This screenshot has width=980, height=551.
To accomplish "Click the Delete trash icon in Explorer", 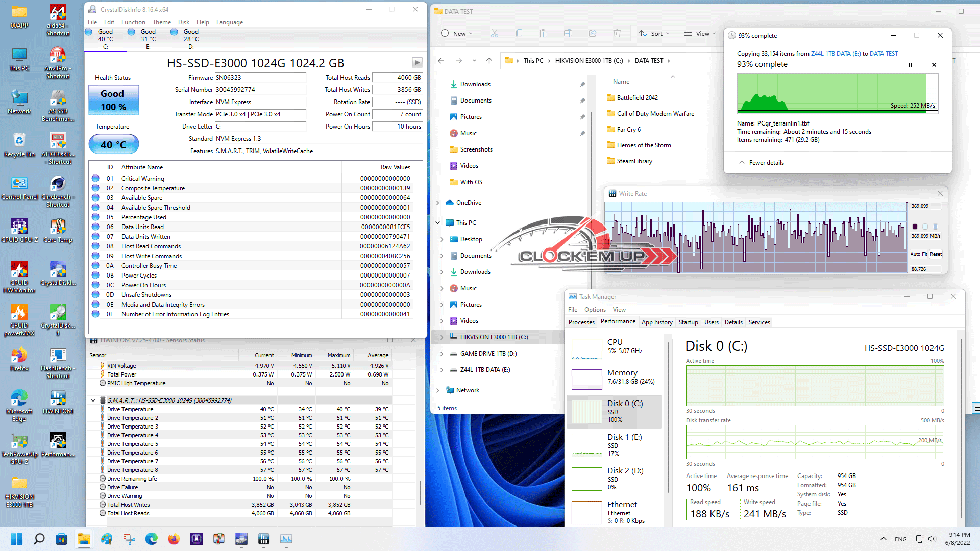I will (x=617, y=34).
